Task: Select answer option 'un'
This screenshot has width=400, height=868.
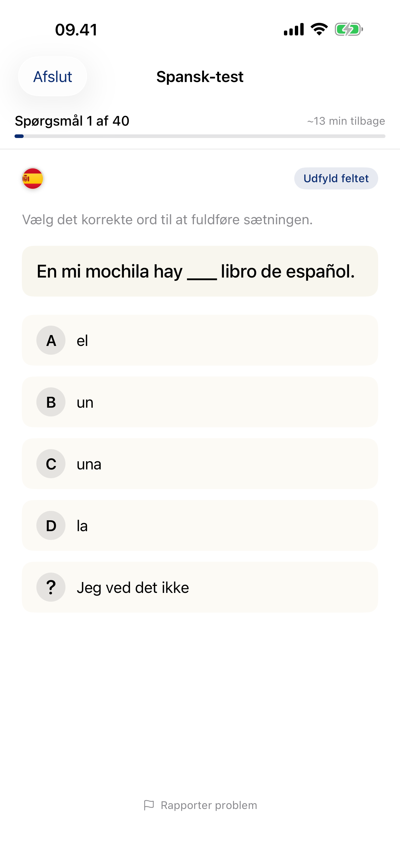Action: tap(200, 402)
